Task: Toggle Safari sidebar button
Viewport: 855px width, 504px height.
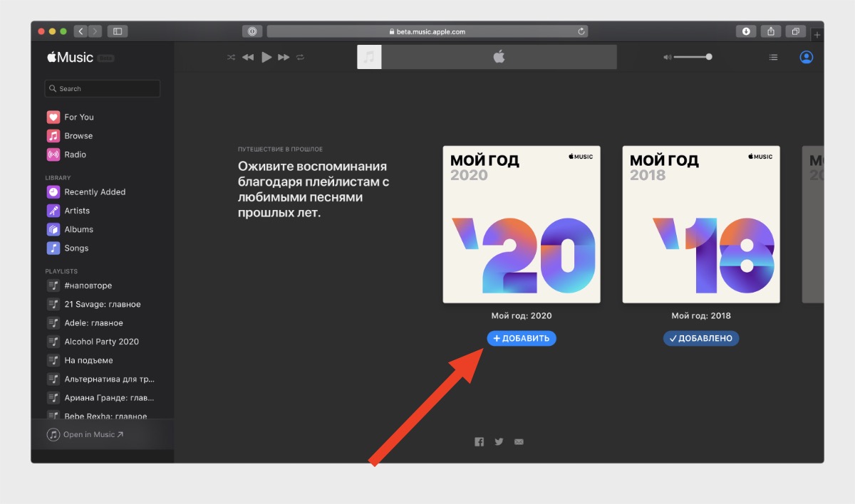Action: click(x=118, y=31)
